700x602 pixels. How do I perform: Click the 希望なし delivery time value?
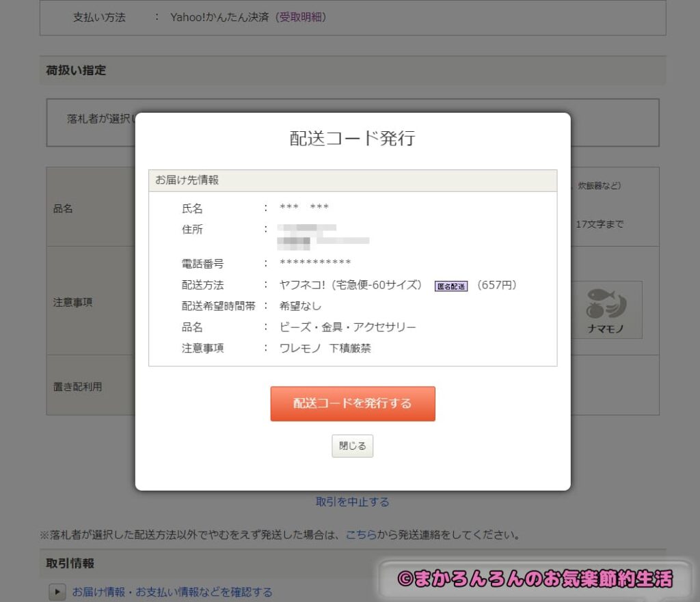pyautogui.click(x=300, y=306)
